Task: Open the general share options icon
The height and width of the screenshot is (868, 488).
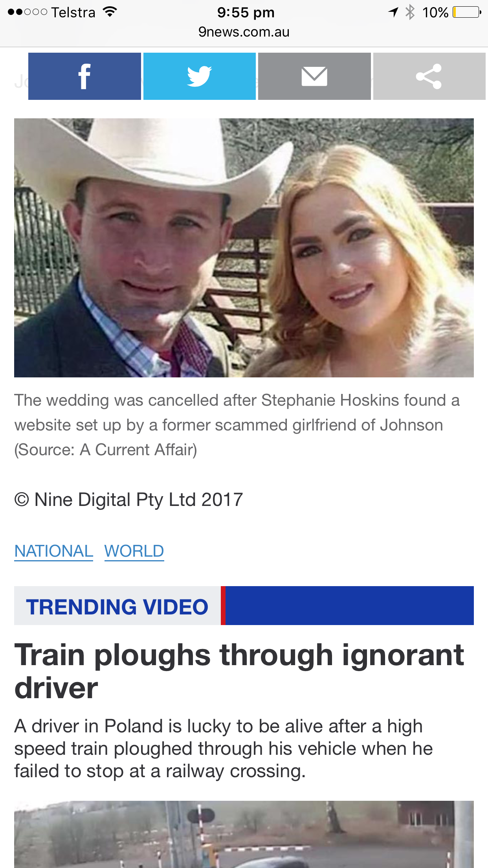Action: click(x=429, y=76)
